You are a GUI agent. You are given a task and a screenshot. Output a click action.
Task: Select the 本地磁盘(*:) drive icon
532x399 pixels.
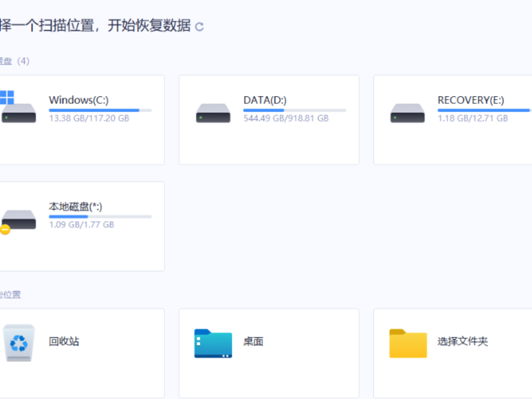click(x=18, y=222)
